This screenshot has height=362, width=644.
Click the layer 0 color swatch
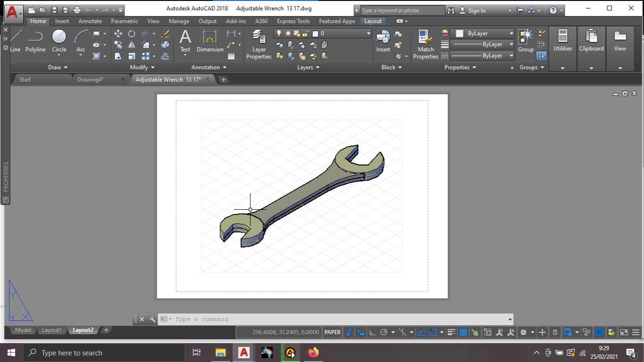315,33
